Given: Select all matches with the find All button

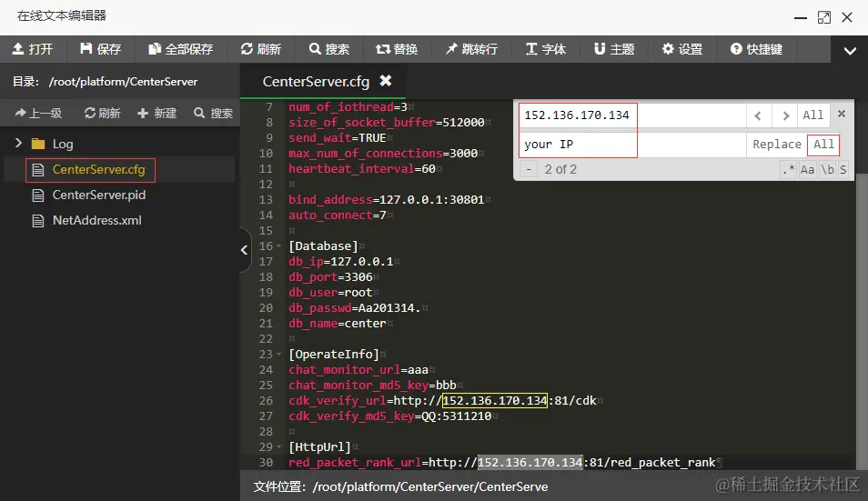Looking at the screenshot, I should [813, 115].
